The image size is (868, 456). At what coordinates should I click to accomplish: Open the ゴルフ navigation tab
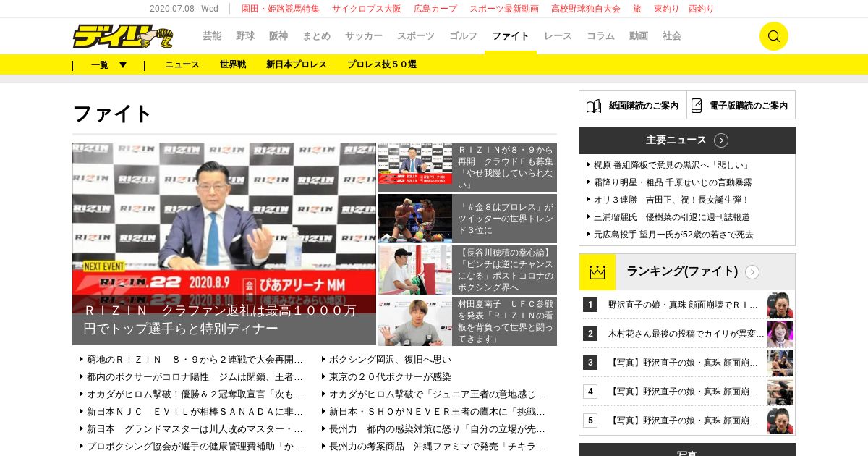coord(463,35)
